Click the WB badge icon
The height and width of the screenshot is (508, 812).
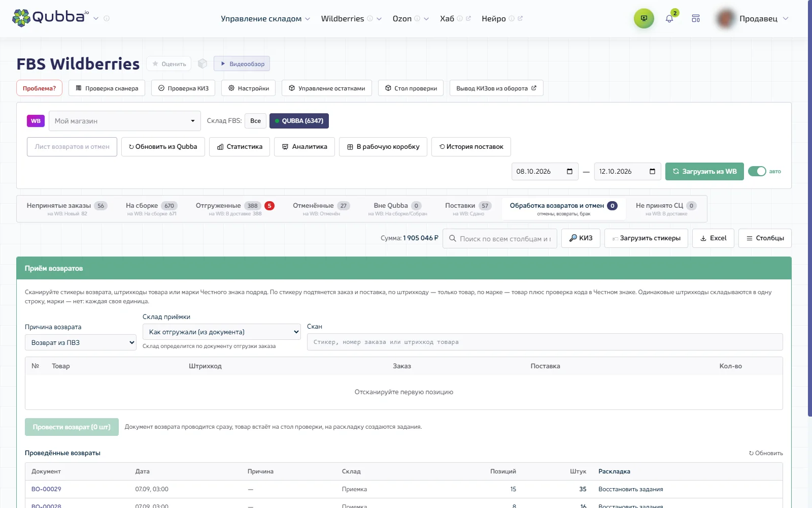(x=36, y=121)
